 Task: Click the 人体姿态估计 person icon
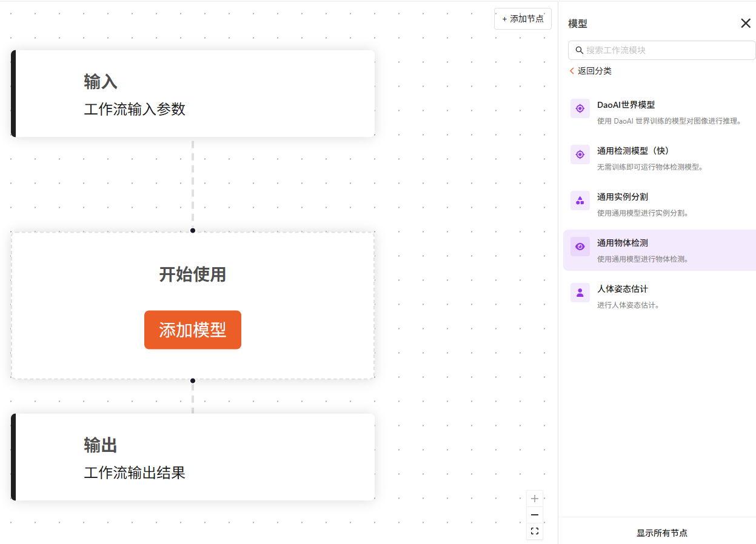tap(580, 293)
